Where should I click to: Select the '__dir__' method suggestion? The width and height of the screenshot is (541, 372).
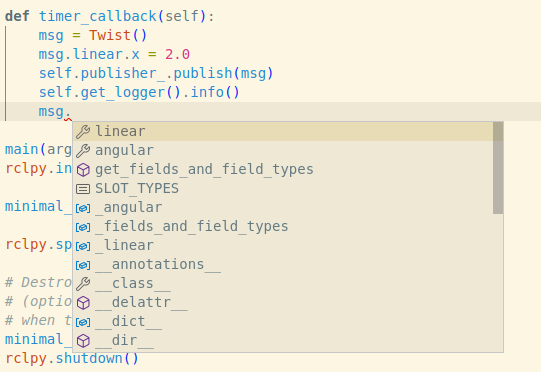[283, 340]
